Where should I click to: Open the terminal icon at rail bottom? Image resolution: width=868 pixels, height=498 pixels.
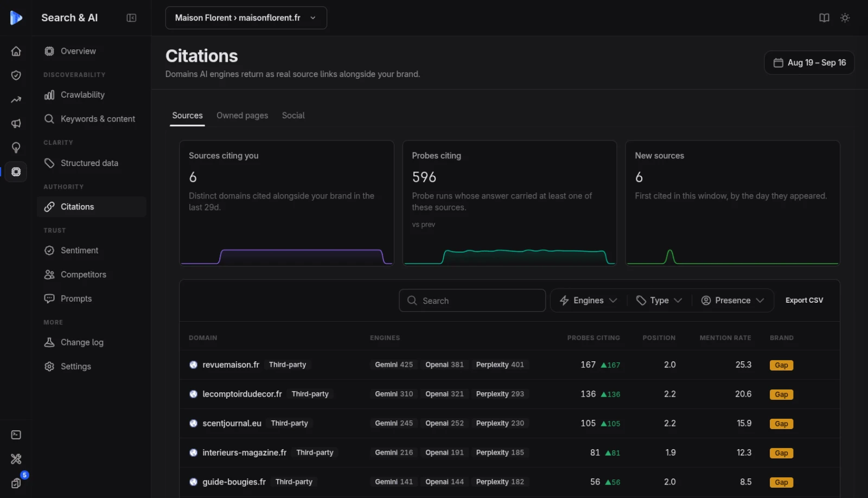click(x=16, y=435)
